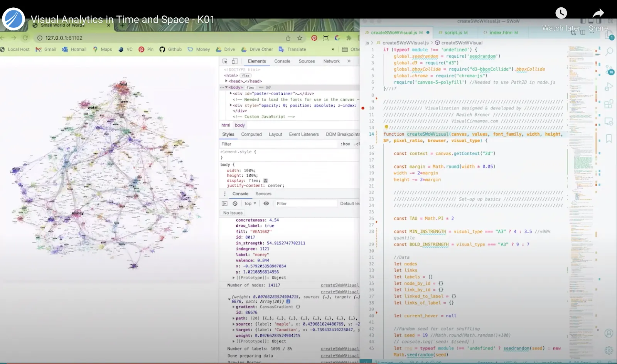
Task: Click the body breadcrumb in Elements panel
Action: pos(240,125)
